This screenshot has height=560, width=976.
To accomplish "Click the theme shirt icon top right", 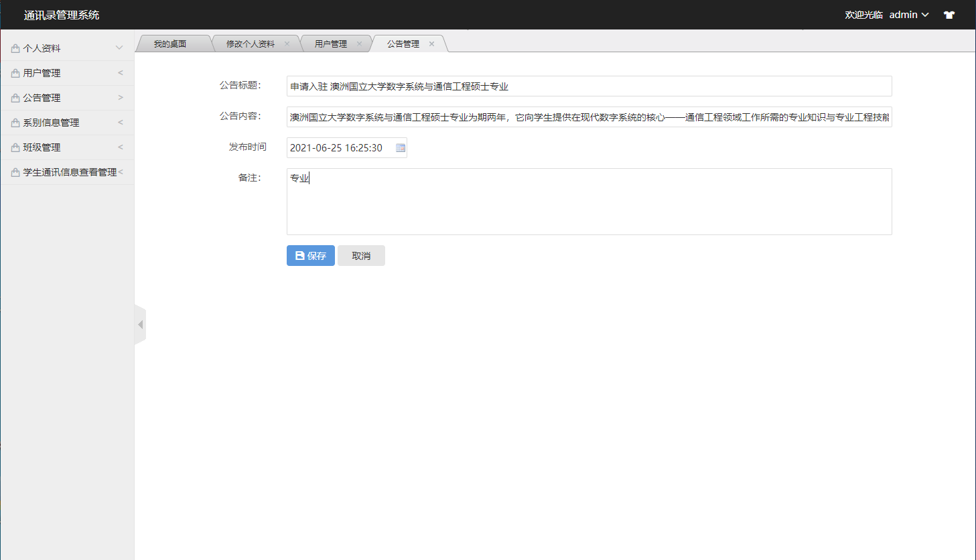I will point(949,14).
